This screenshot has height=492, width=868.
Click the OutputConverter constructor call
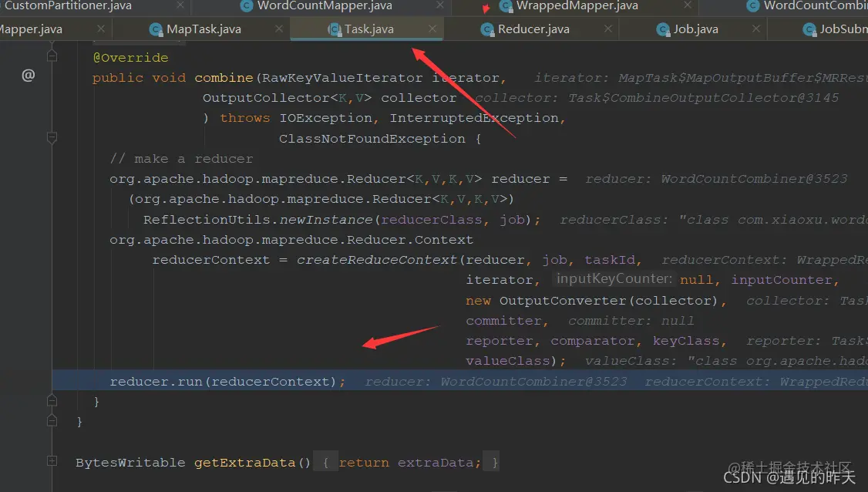point(562,301)
